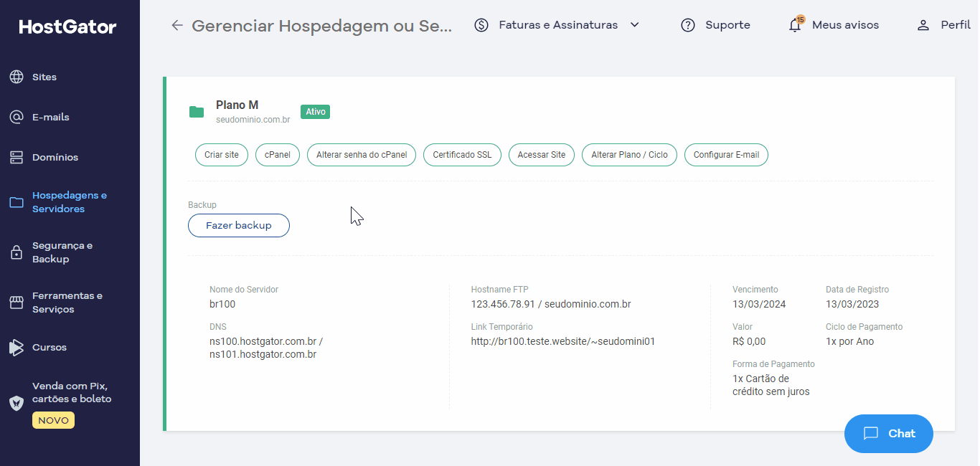Click the Valor R$ 0,00

[x=749, y=341]
